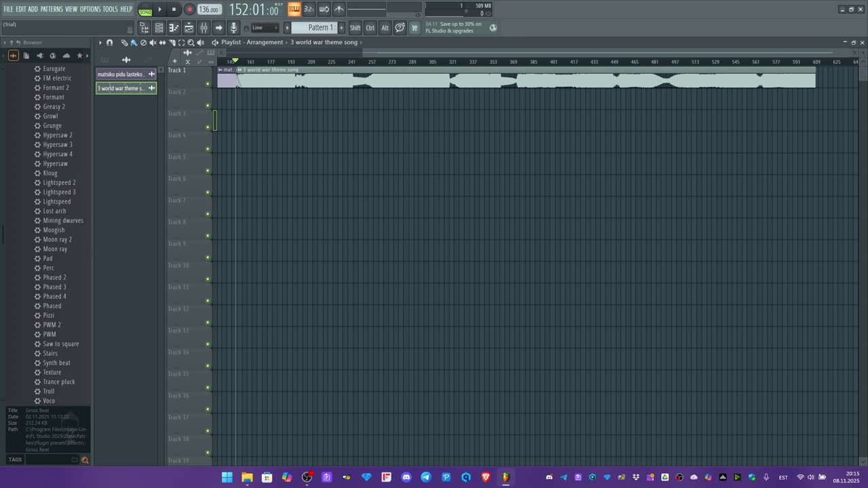This screenshot has width=868, height=488.
Task: Select the Select tool in playlist toolbar
Action: (181, 43)
